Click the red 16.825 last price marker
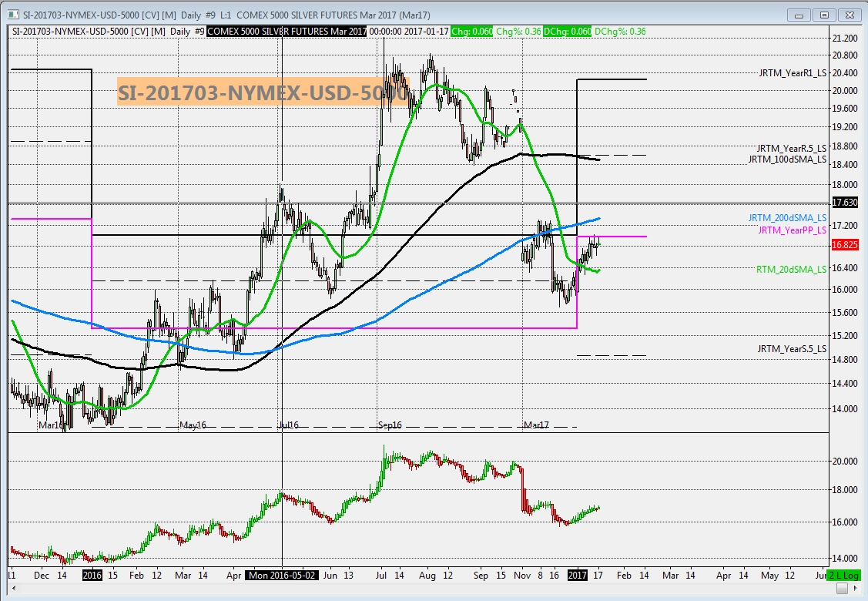 (845, 244)
